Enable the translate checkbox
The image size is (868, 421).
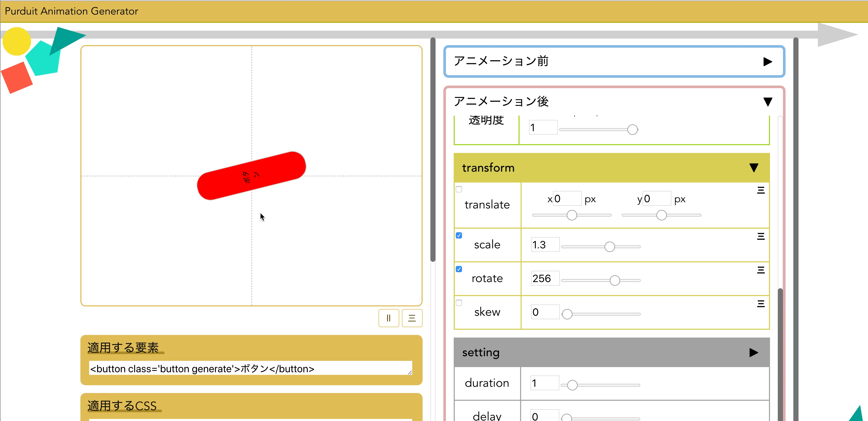tap(459, 189)
